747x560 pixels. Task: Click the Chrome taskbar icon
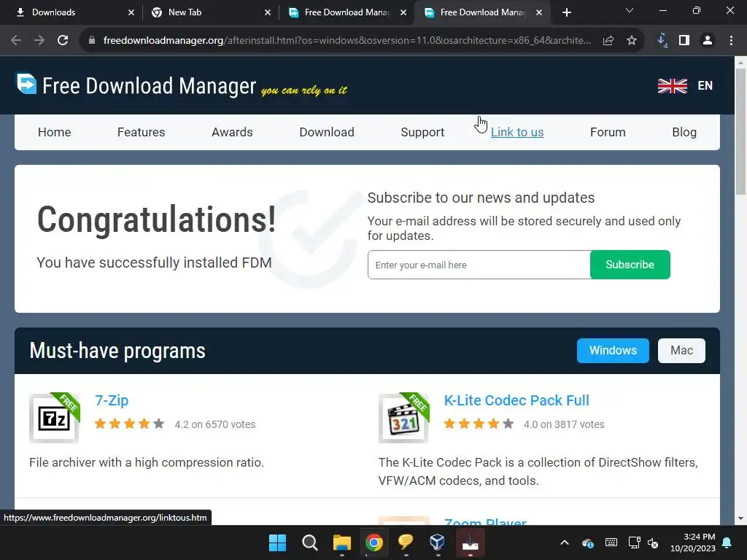(374, 542)
